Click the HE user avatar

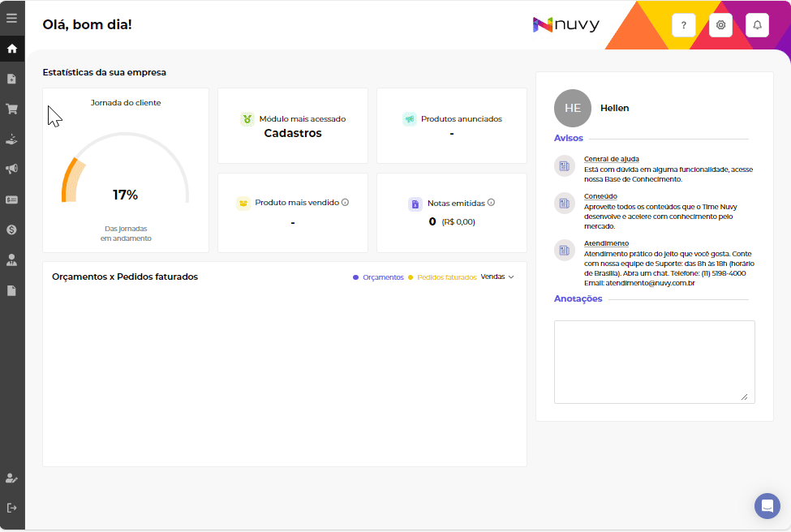click(573, 108)
